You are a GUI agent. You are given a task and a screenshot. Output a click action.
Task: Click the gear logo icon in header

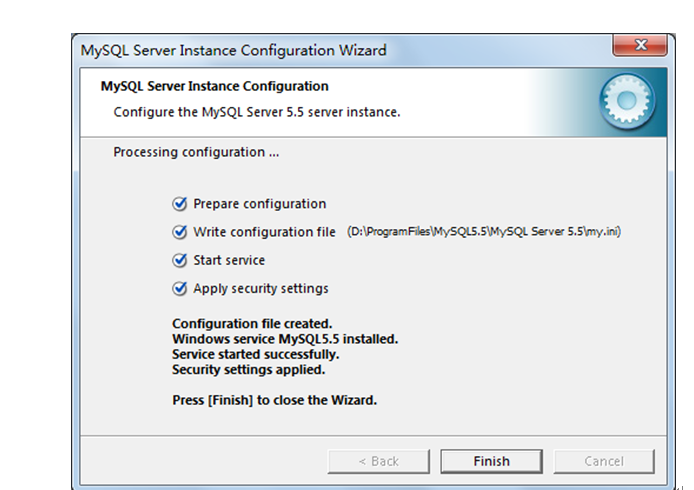click(x=627, y=101)
